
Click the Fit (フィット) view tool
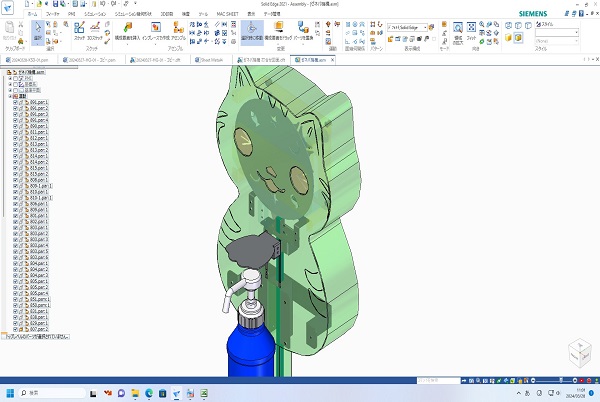(471, 31)
